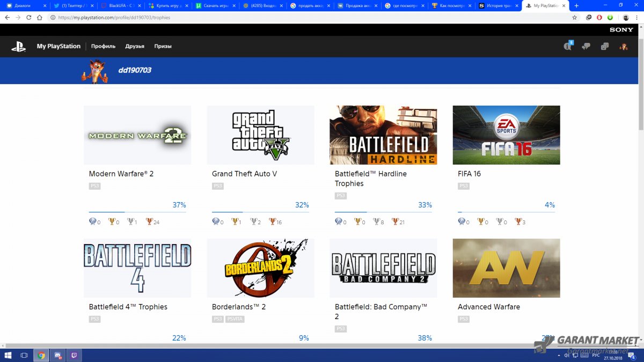Open Twitch from the taskbar

[x=74, y=355]
